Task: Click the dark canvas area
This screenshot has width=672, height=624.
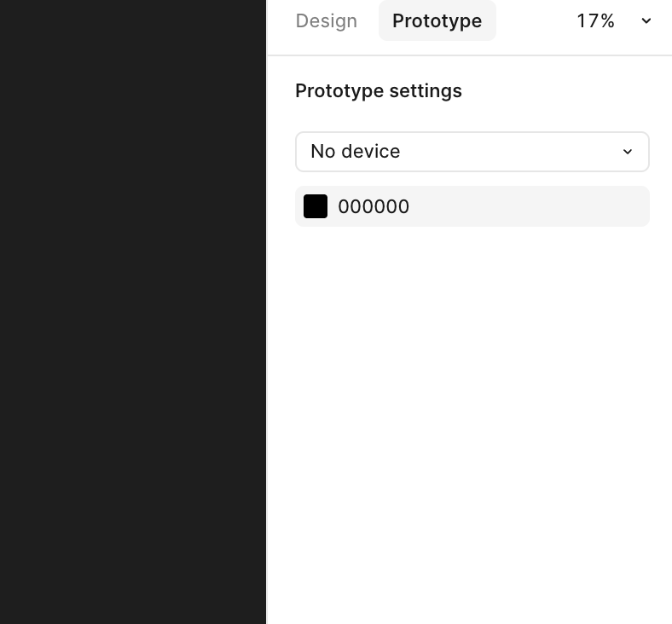Action: 133,312
